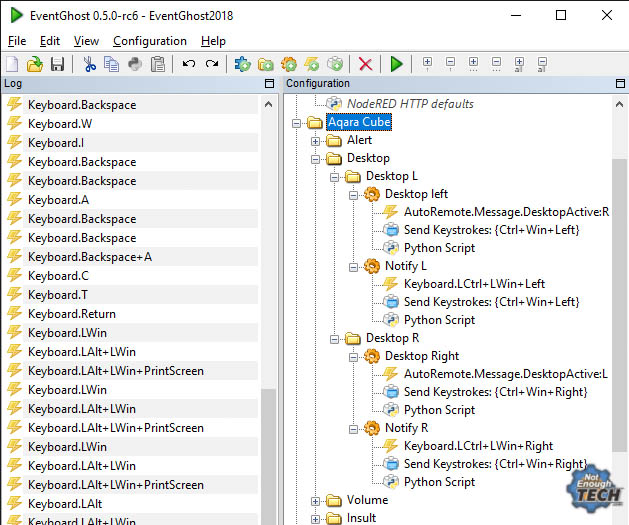629x525 pixels.
Task: Open the View menu
Action: pyautogui.click(x=86, y=41)
